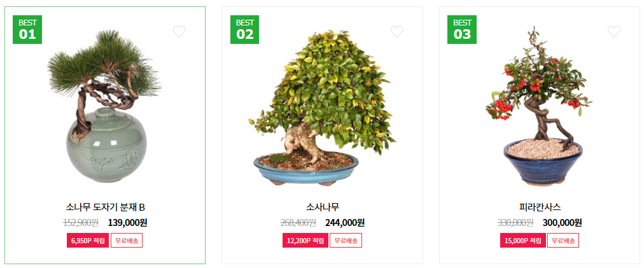Viewport: 644px width, 268px height.
Task: Click the 12,200P 적립 points badge
Action: pos(305,241)
